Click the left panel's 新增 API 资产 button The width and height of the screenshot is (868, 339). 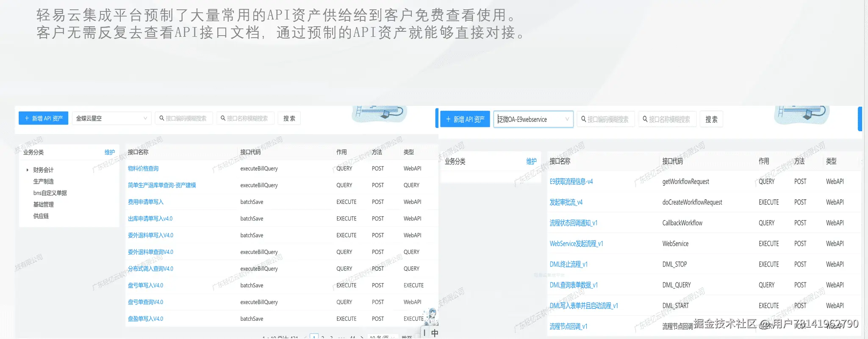click(43, 118)
